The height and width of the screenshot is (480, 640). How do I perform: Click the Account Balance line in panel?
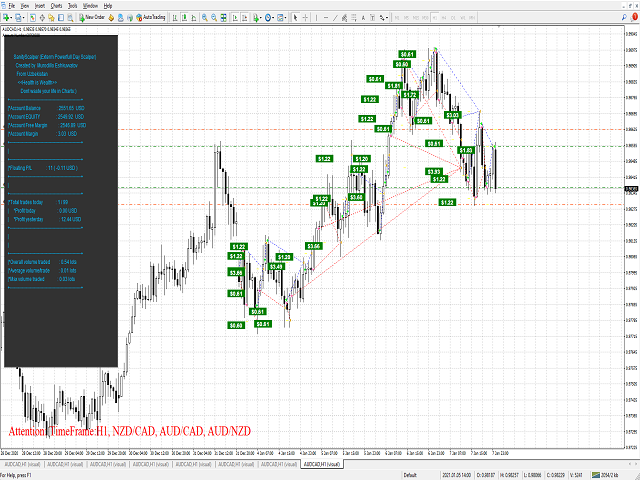click(x=46, y=108)
